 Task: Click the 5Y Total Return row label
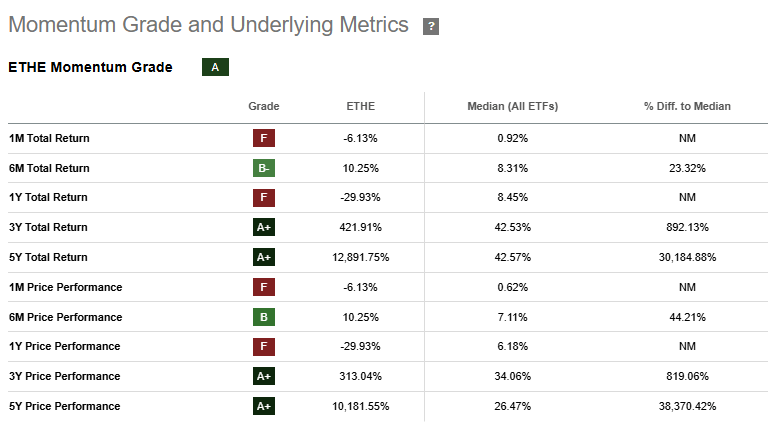pyautogui.click(x=48, y=257)
